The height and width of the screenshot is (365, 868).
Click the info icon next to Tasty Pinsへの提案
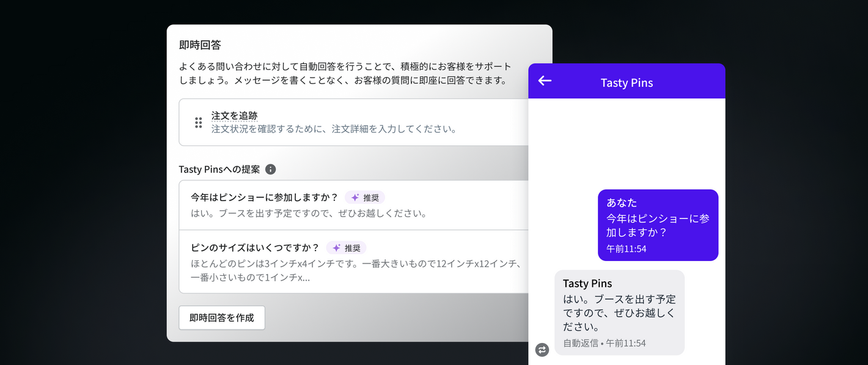(x=270, y=169)
